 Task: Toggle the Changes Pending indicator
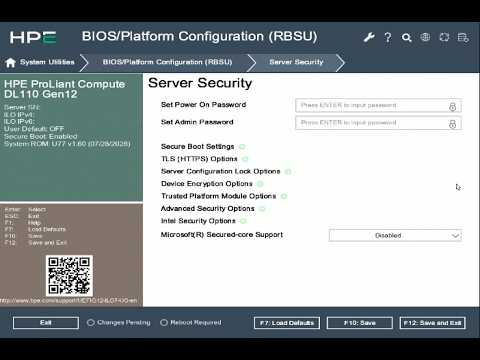(x=90, y=323)
